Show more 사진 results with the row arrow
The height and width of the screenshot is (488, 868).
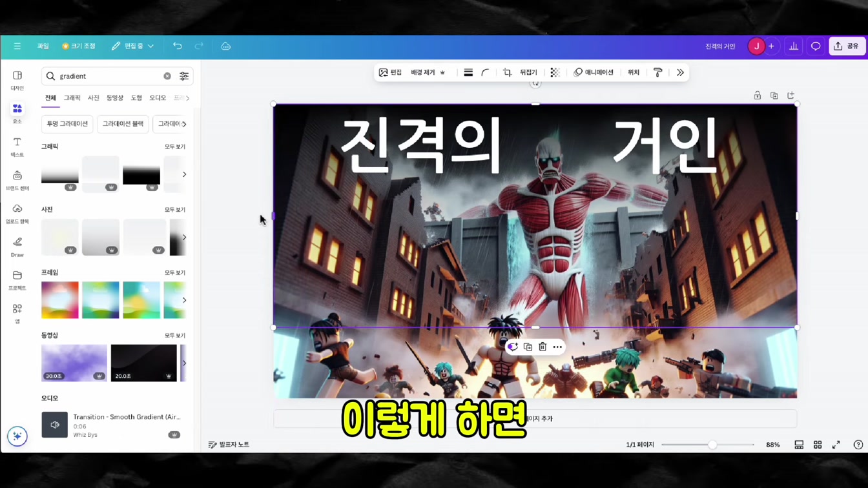(x=184, y=238)
